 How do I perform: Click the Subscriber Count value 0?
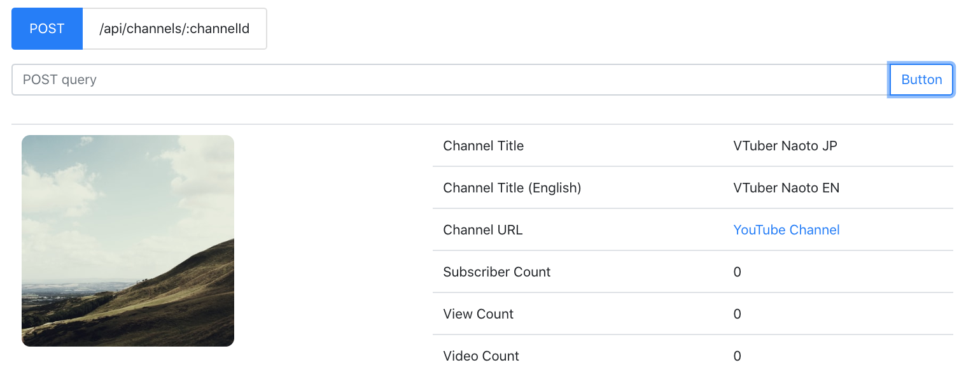coord(737,272)
